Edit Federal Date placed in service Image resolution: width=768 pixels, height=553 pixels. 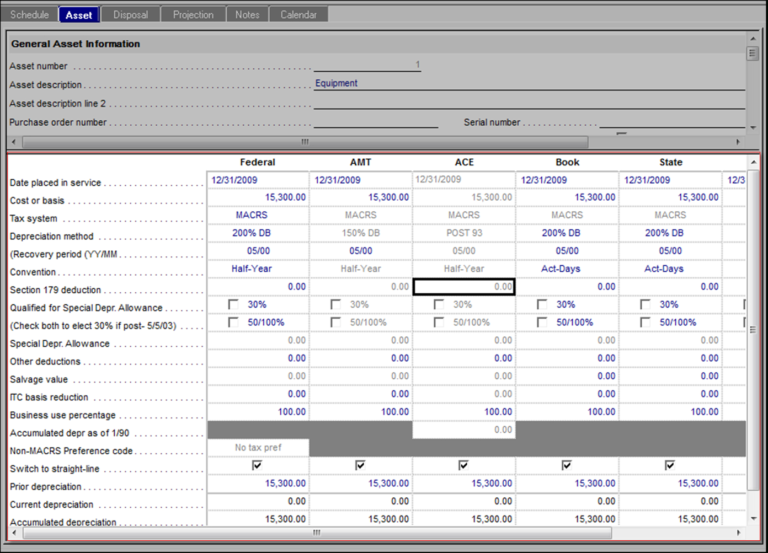coord(257,180)
